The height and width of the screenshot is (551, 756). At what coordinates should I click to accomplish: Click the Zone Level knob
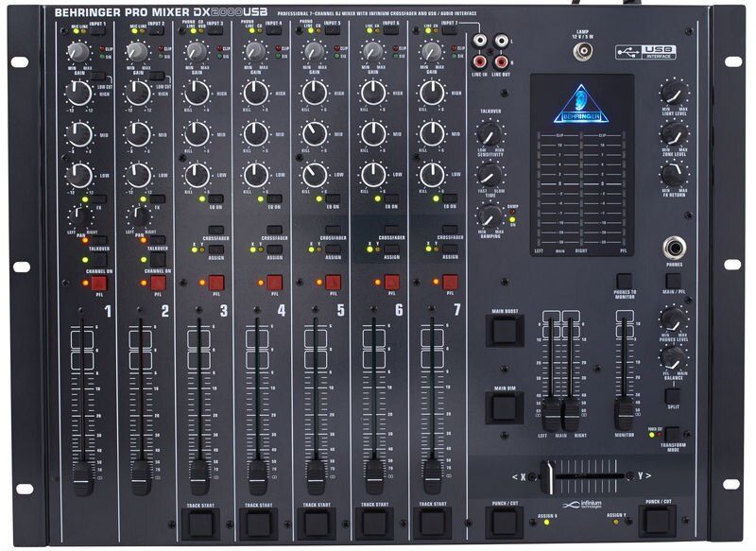click(x=674, y=134)
